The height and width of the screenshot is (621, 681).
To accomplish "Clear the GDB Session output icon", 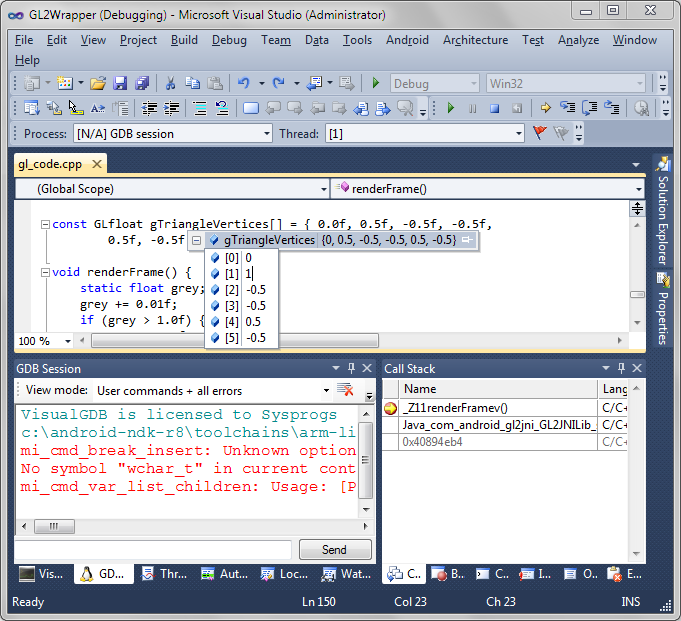I will click(345, 390).
